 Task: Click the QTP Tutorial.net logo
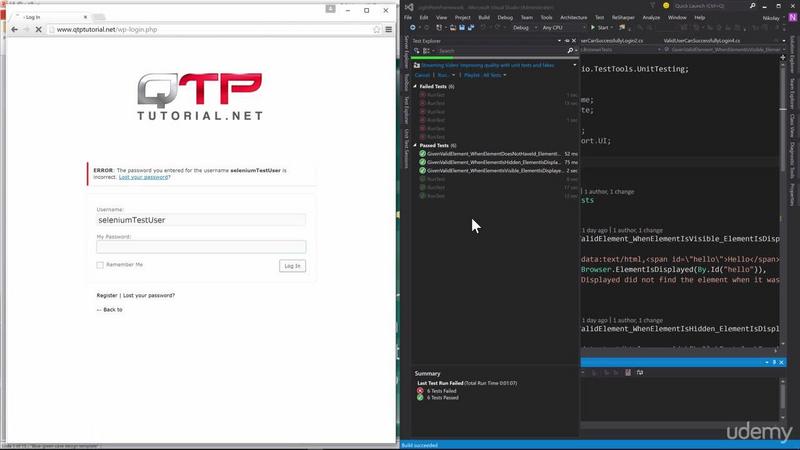click(200, 96)
